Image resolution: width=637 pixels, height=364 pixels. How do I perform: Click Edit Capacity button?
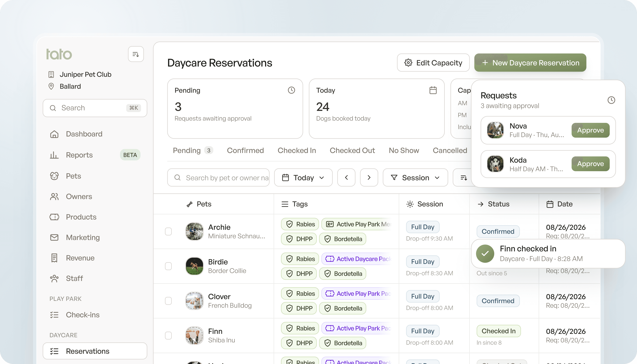tap(433, 63)
